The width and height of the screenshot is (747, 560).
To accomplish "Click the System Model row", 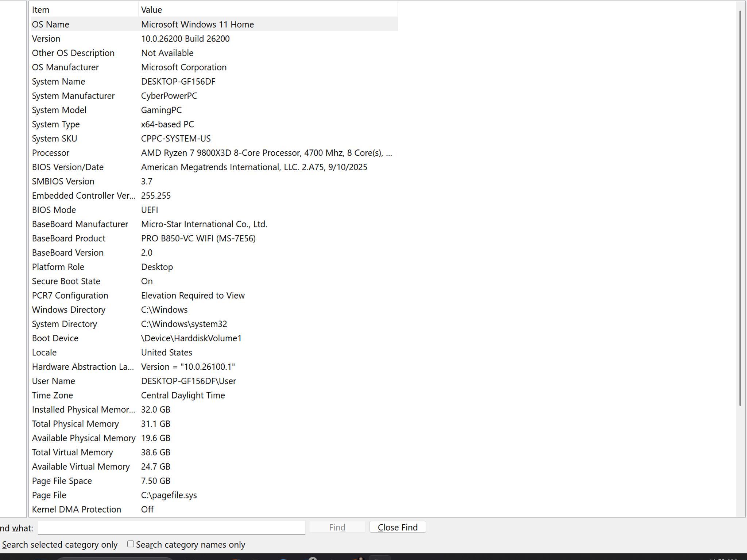I will (214, 110).
